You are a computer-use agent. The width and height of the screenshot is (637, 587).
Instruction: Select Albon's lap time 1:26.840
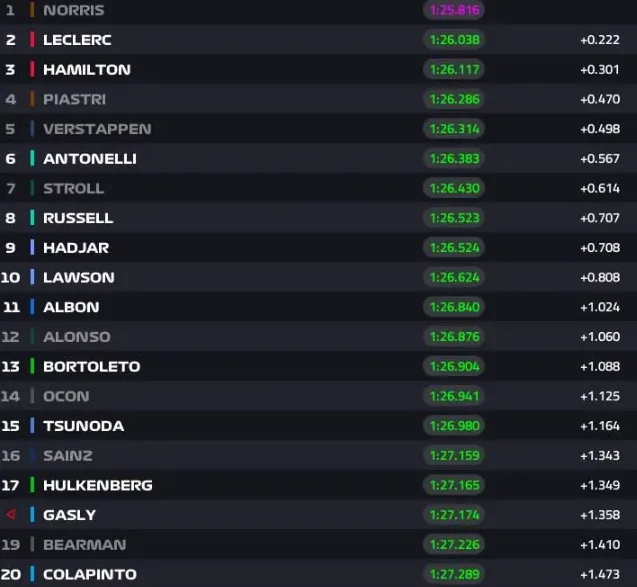coord(454,307)
